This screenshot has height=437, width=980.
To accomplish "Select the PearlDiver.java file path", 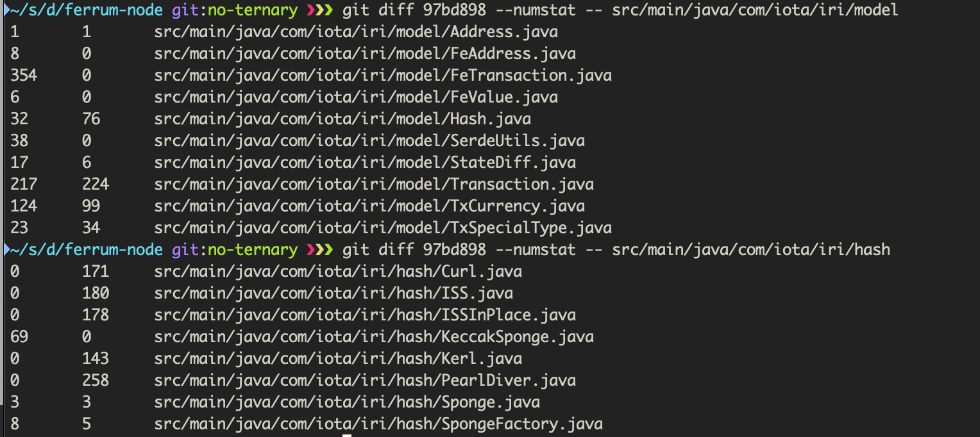I will click(365, 381).
